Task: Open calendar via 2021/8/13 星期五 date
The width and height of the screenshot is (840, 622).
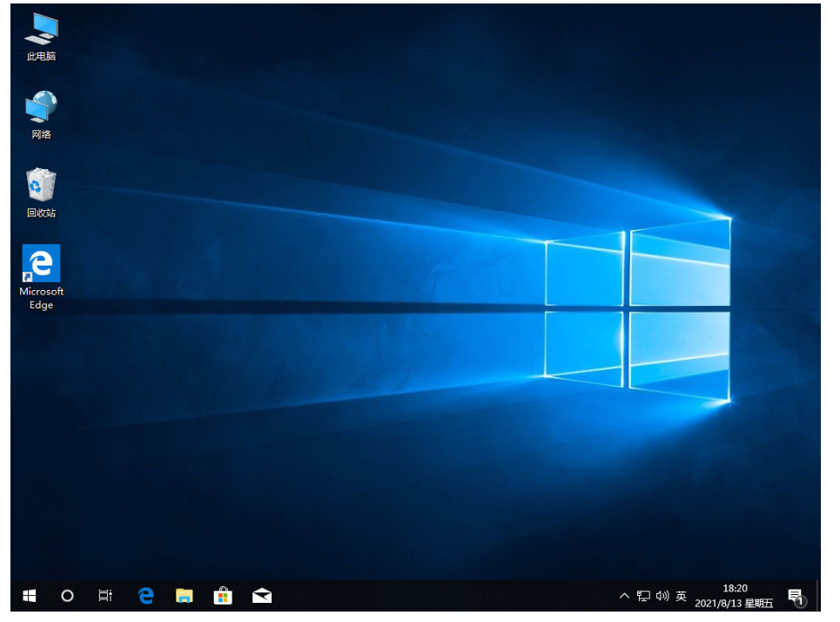Action: (734, 603)
